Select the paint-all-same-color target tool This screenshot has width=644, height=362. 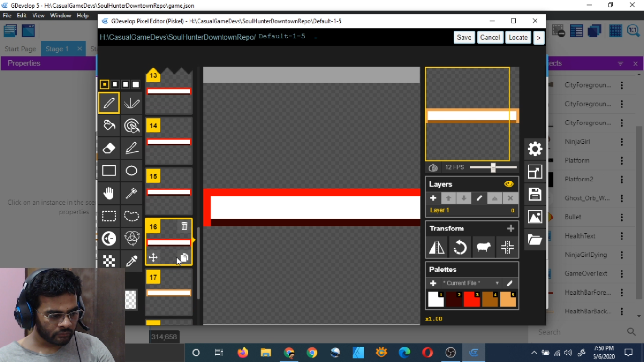click(x=132, y=125)
